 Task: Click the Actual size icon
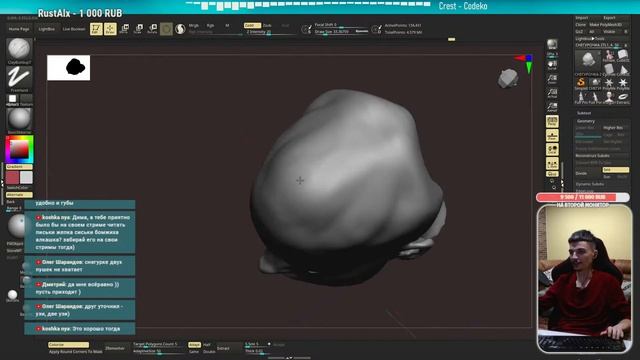552,93
